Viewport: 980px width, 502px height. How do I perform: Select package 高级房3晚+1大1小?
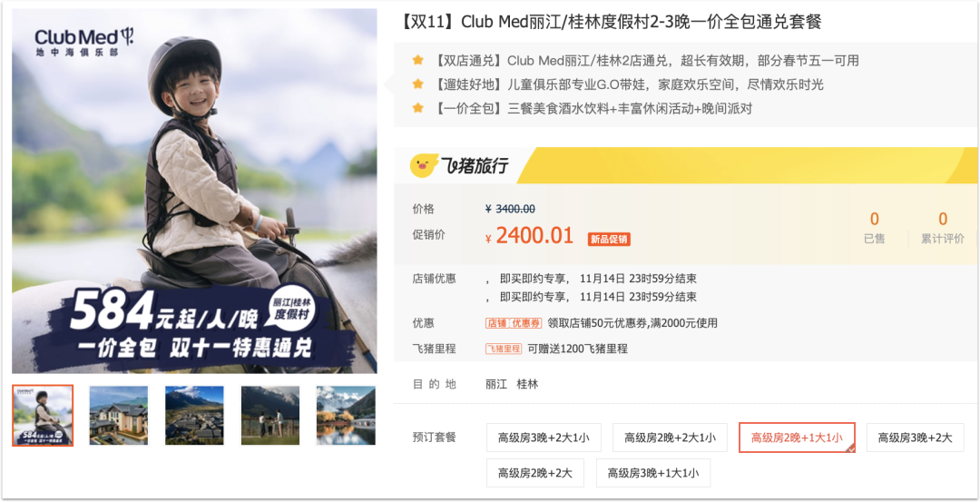coord(653,473)
